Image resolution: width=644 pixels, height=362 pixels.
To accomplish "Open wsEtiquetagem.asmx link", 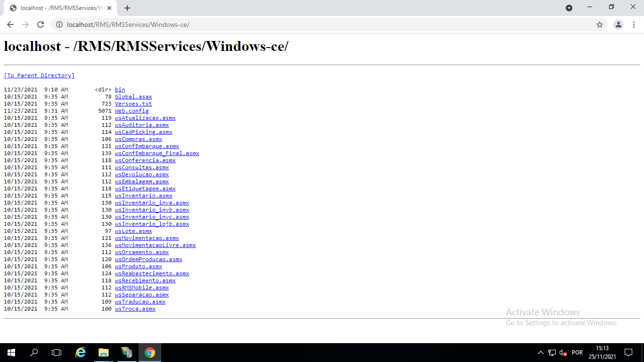I will (145, 189).
